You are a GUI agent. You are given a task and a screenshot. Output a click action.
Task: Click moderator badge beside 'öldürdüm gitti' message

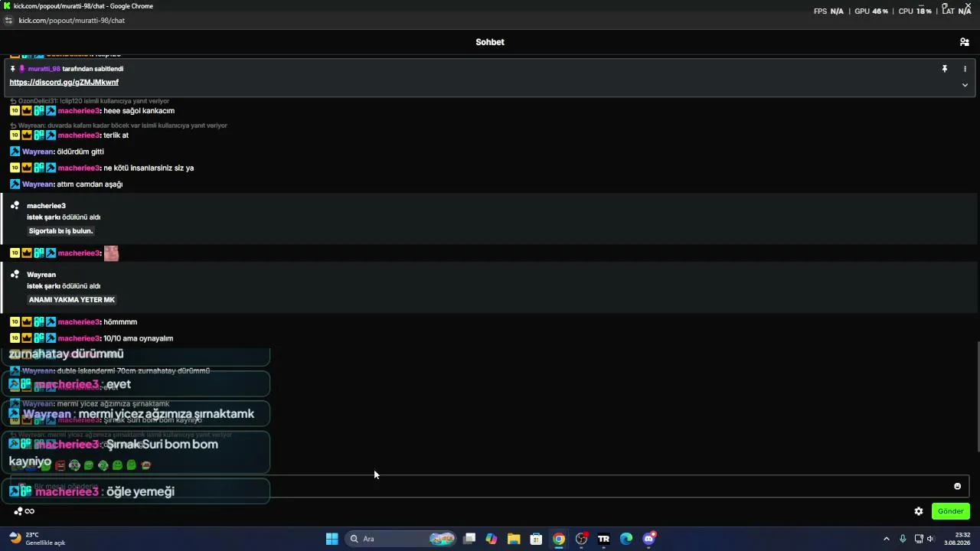coord(15,152)
